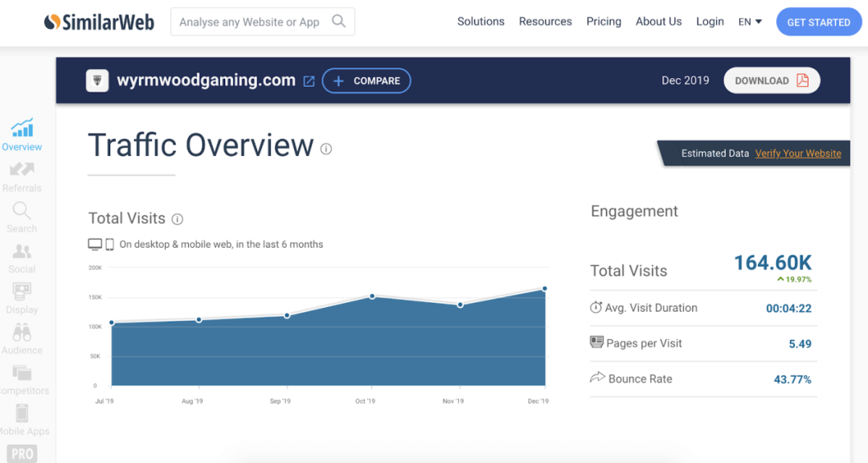
Task: Open the Overview sidebar icon
Action: 22,129
